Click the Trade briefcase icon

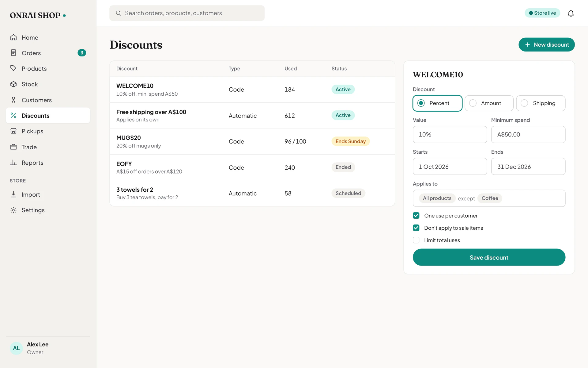[x=13, y=147]
